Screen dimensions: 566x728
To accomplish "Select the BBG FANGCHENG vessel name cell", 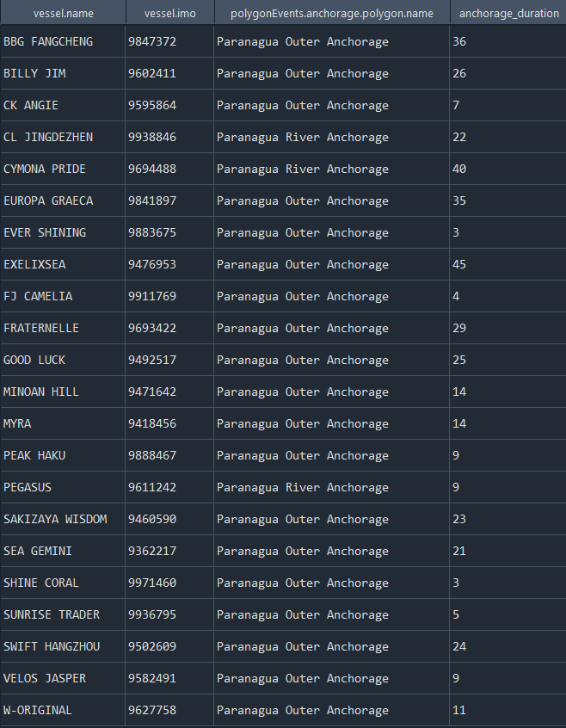I will [48, 42].
